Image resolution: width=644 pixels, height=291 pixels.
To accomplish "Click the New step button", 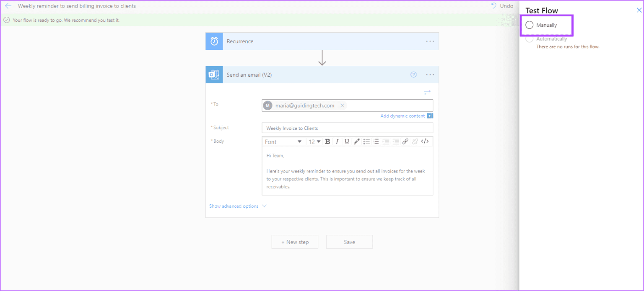I will [295, 242].
